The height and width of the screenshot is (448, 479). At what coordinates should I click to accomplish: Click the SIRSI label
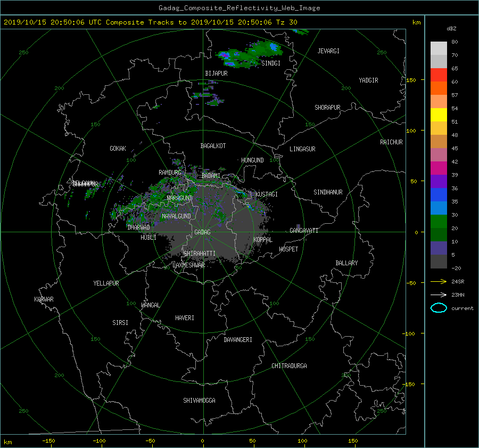point(120,323)
